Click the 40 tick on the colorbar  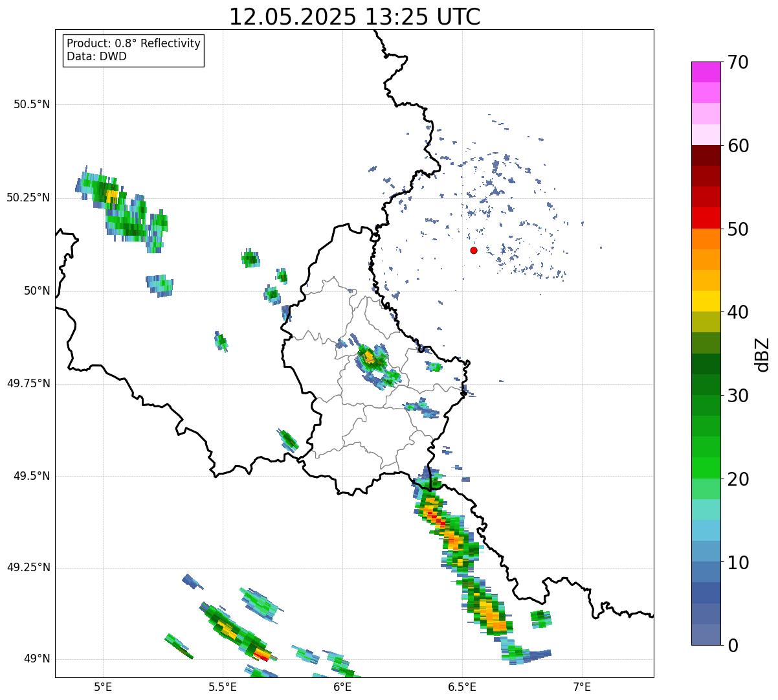(739, 312)
